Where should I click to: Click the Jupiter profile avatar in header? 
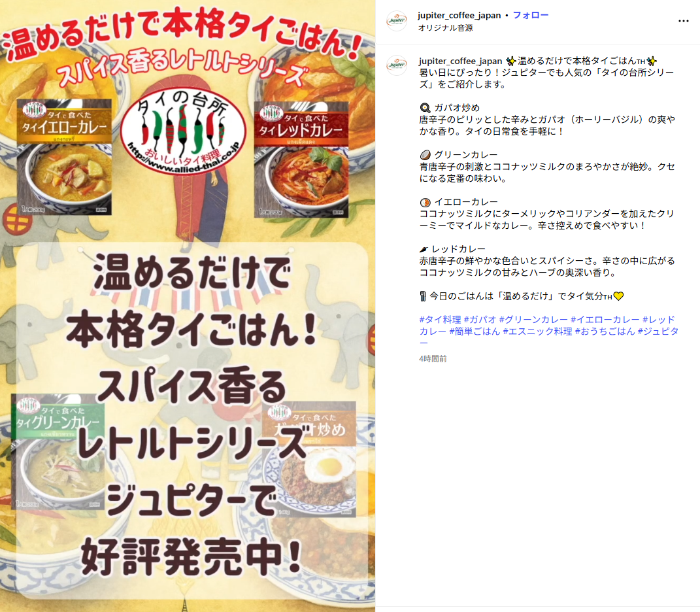pyautogui.click(x=397, y=20)
